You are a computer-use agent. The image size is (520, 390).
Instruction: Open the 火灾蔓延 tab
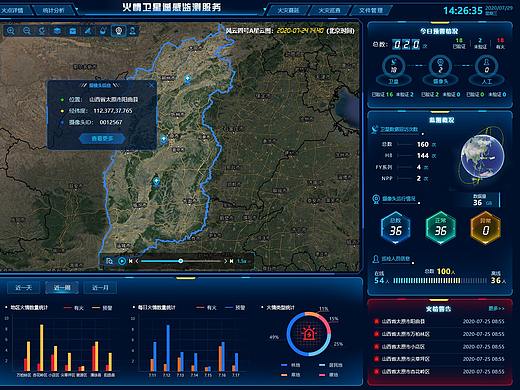point(288,11)
